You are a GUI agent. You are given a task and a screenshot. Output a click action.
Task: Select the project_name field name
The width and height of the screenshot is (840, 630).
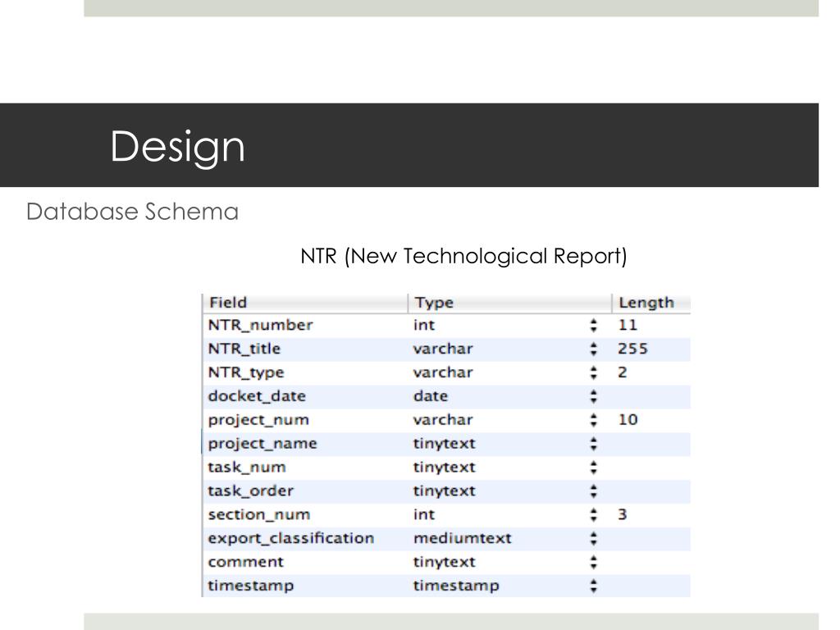point(262,444)
